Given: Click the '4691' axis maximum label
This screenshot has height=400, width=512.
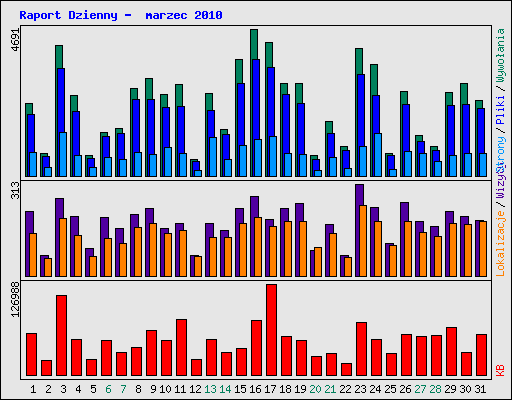Looking at the screenshot, I should (16, 40).
